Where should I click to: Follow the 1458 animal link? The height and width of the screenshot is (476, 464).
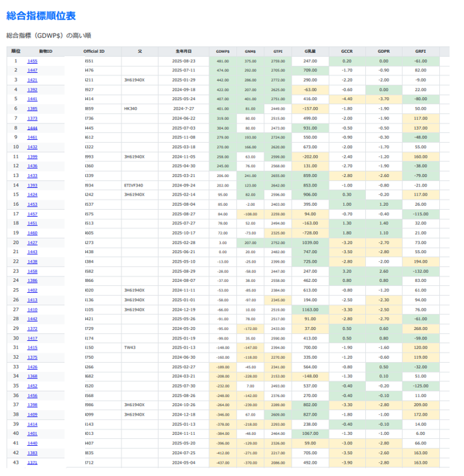click(32, 272)
